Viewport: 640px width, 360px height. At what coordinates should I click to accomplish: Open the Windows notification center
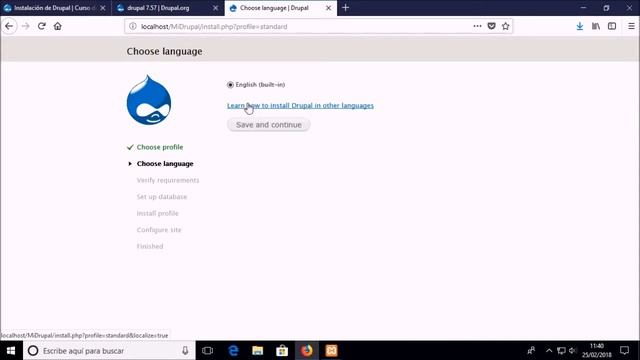click(x=624, y=351)
